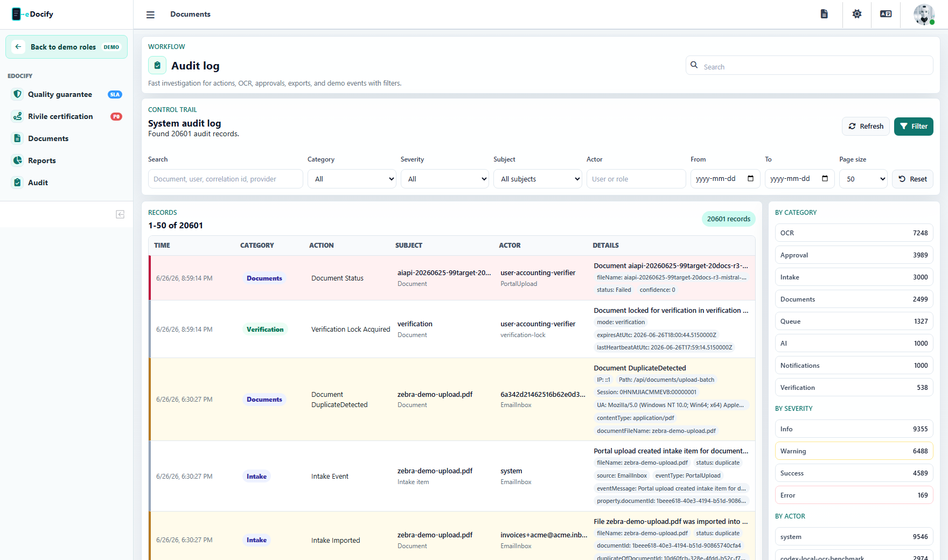The width and height of the screenshot is (948, 560).
Task: Open the user avatar profile
Action: tap(924, 15)
